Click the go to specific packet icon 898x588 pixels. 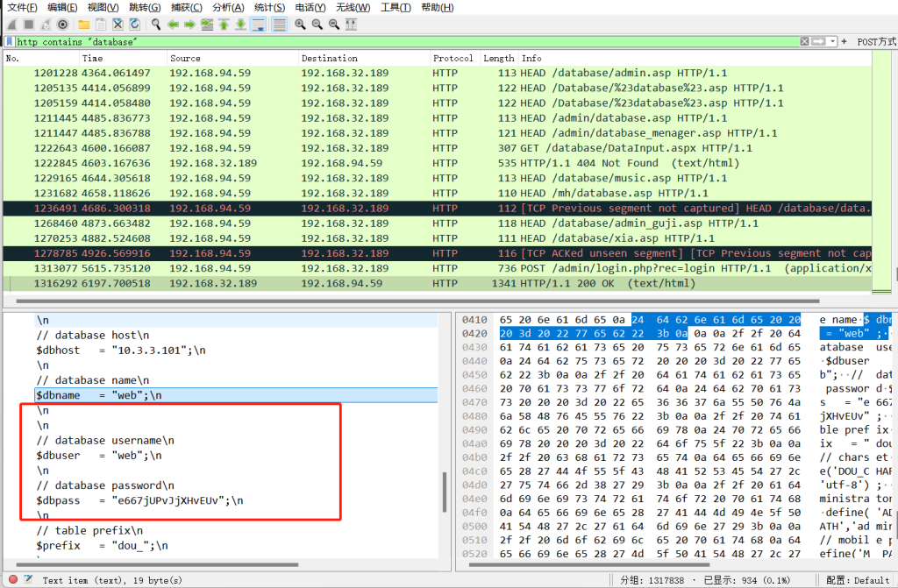click(x=207, y=25)
